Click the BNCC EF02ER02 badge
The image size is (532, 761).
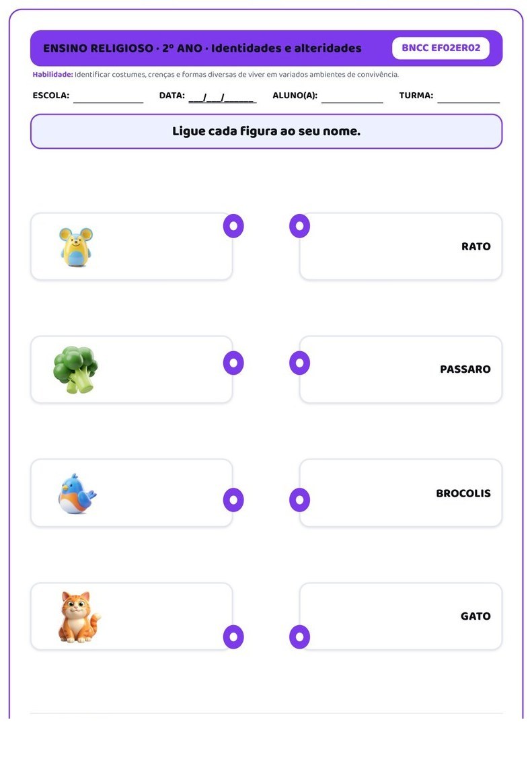coord(441,48)
